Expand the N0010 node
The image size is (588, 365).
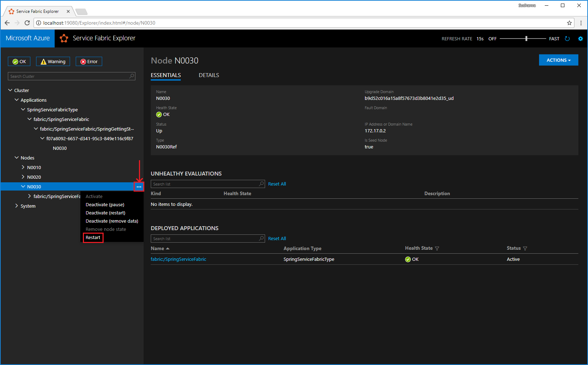pos(23,167)
